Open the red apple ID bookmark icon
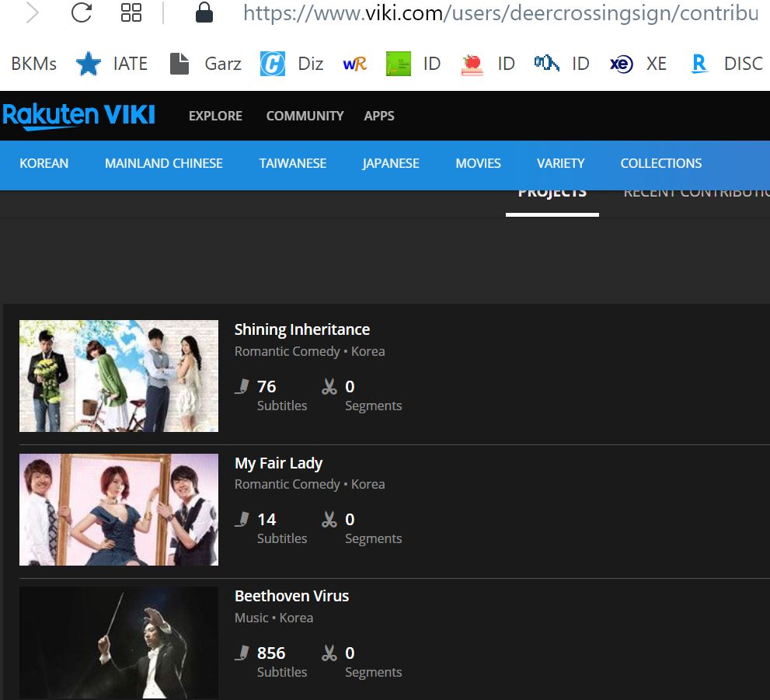The width and height of the screenshot is (770, 700). pos(472,64)
